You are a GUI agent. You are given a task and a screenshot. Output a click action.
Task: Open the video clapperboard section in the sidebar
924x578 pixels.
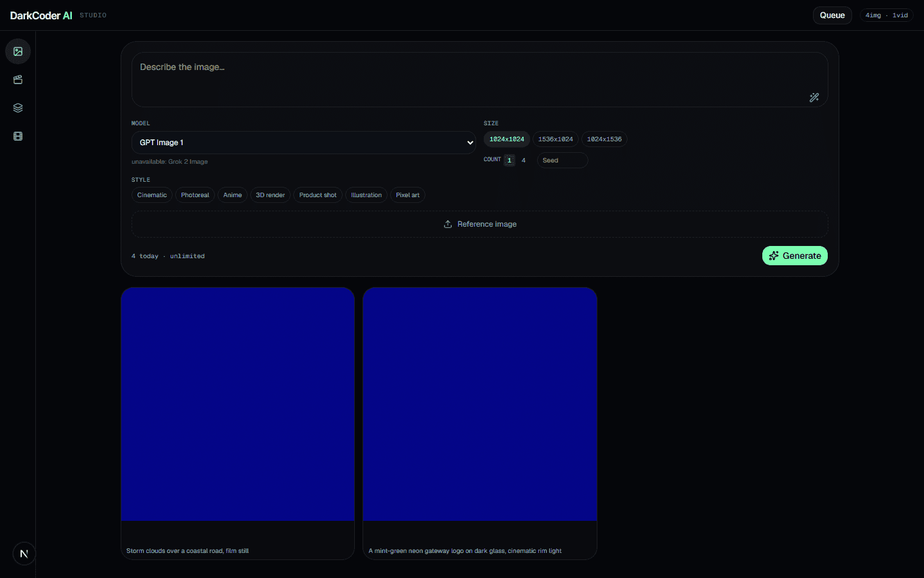(18, 80)
